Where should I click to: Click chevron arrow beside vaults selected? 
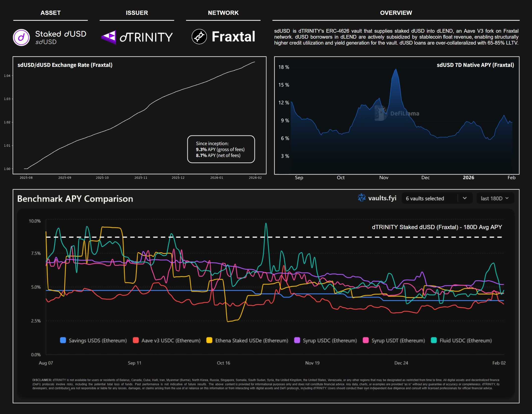pos(465,198)
